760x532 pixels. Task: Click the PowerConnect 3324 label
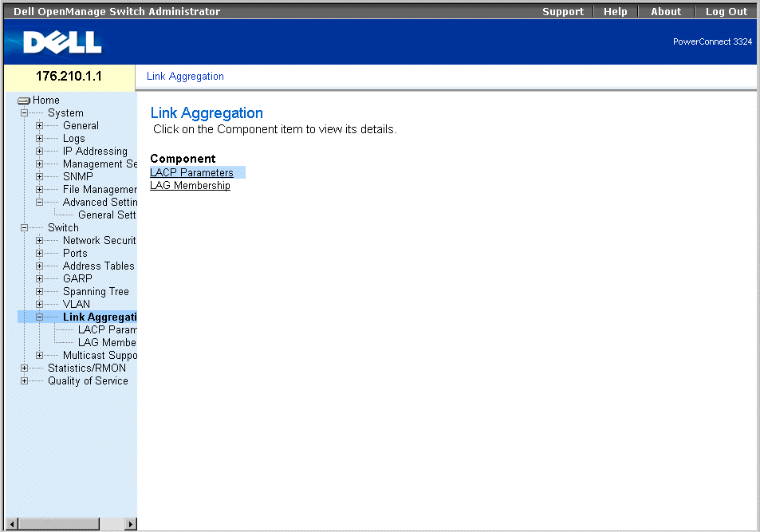tap(712, 41)
